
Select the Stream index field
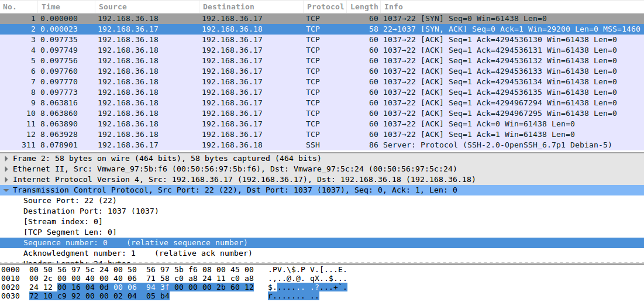(63, 222)
